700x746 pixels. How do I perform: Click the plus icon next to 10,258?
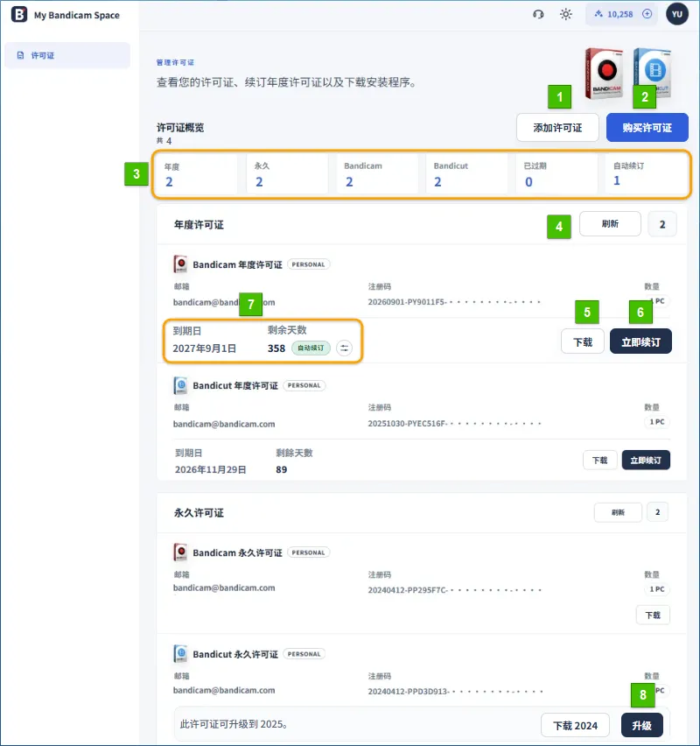(x=647, y=14)
